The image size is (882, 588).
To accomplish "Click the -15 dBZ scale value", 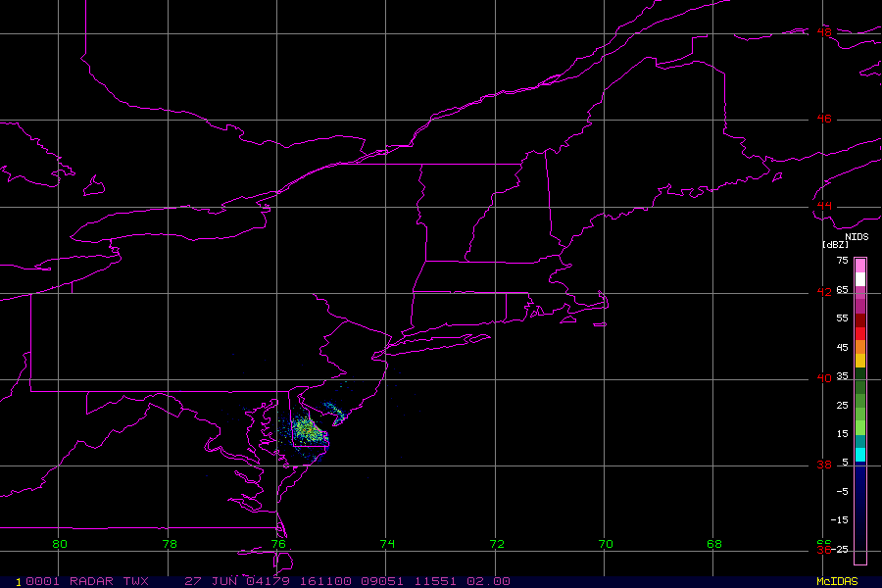I will pyautogui.click(x=840, y=520).
